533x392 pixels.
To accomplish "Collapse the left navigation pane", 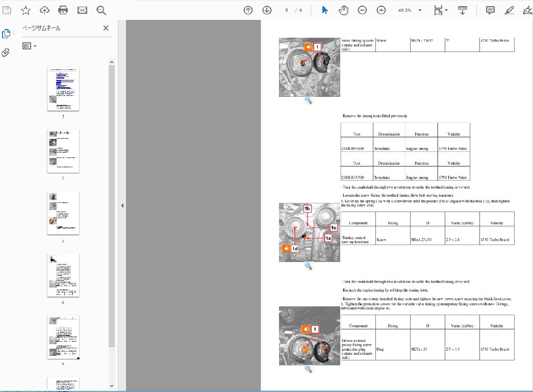I will [122, 205].
